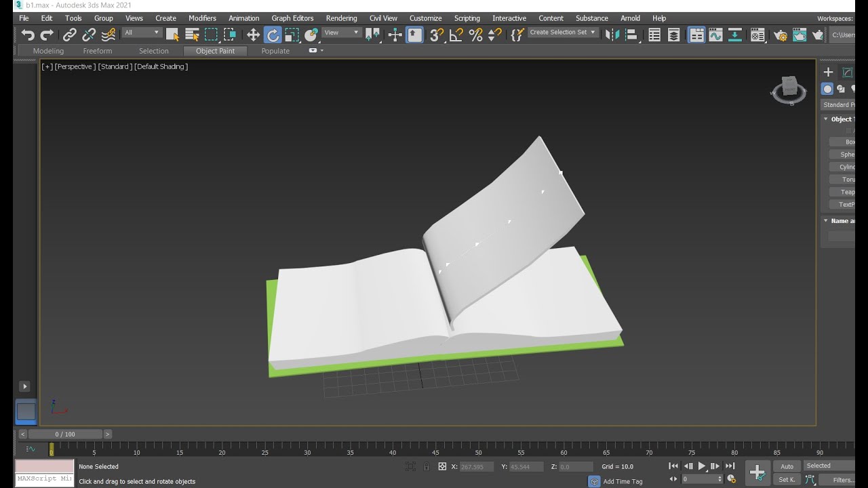Choose the Rectangular Selection Region tool
This screenshot has height=488, width=868.
point(211,35)
